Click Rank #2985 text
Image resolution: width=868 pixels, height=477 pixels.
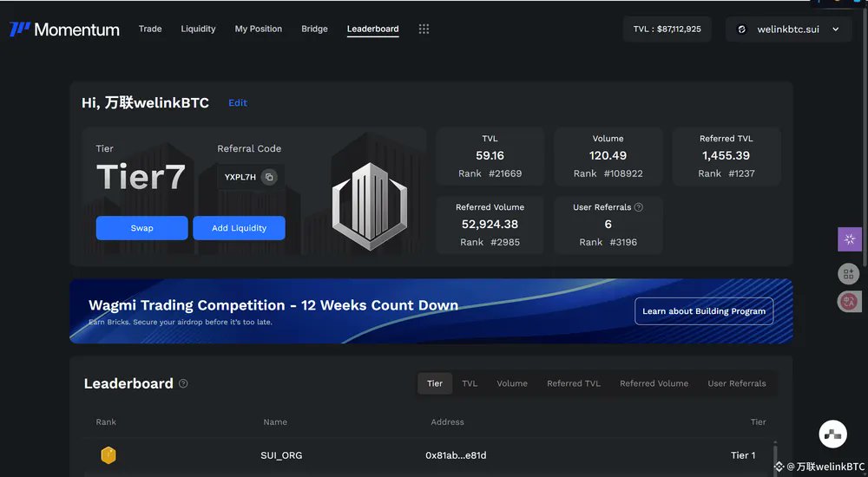tap(490, 242)
